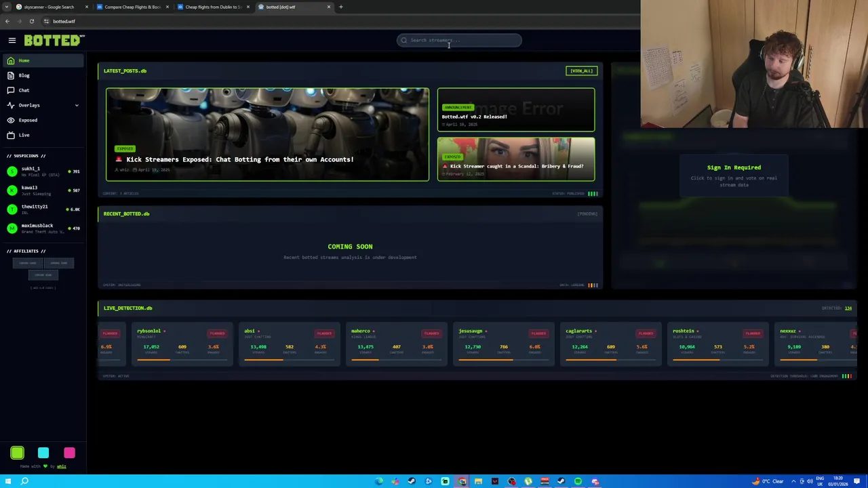Screen dimensions: 868x488
Task: Click the first affiliate coming soon placeholder
Action: pyautogui.click(x=28, y=263)
